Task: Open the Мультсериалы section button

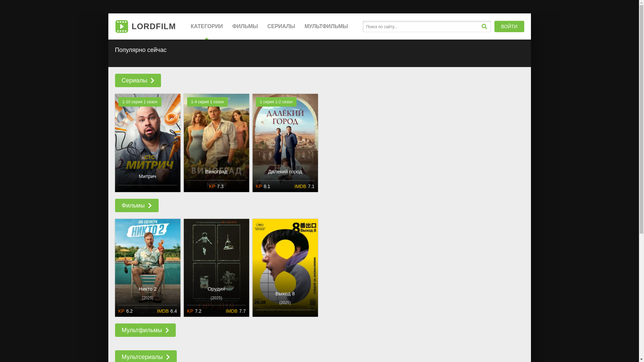Action: 146,356
